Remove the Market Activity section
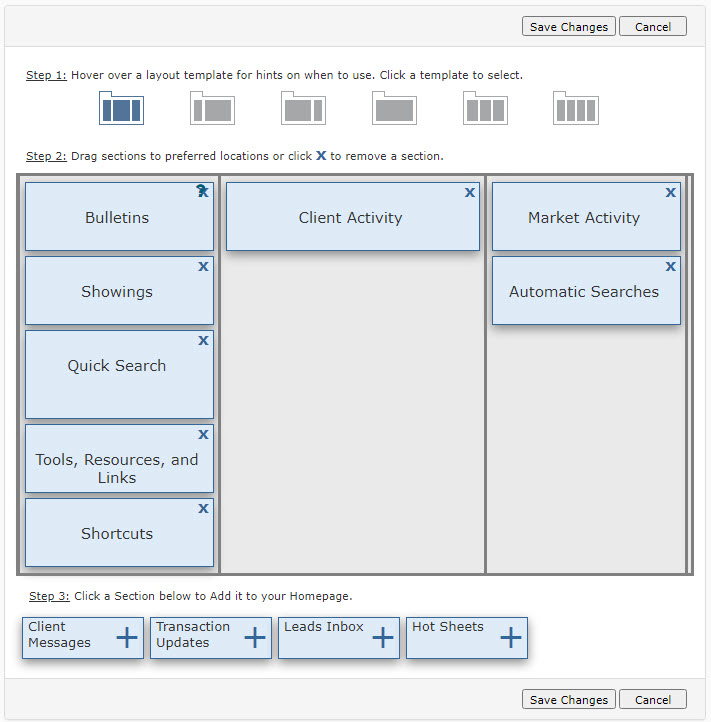 point(670,192)
